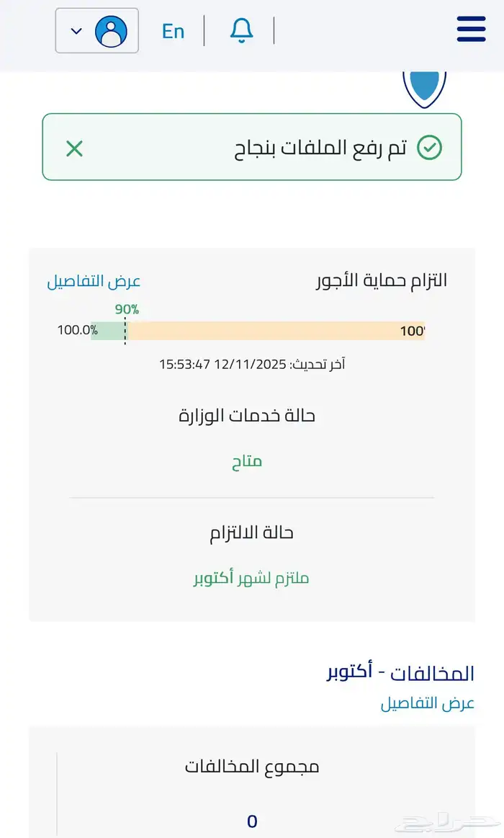Viewport: 504px width, 838px height.
Task: Switch the interface language to English
Action: click(173, 30)
